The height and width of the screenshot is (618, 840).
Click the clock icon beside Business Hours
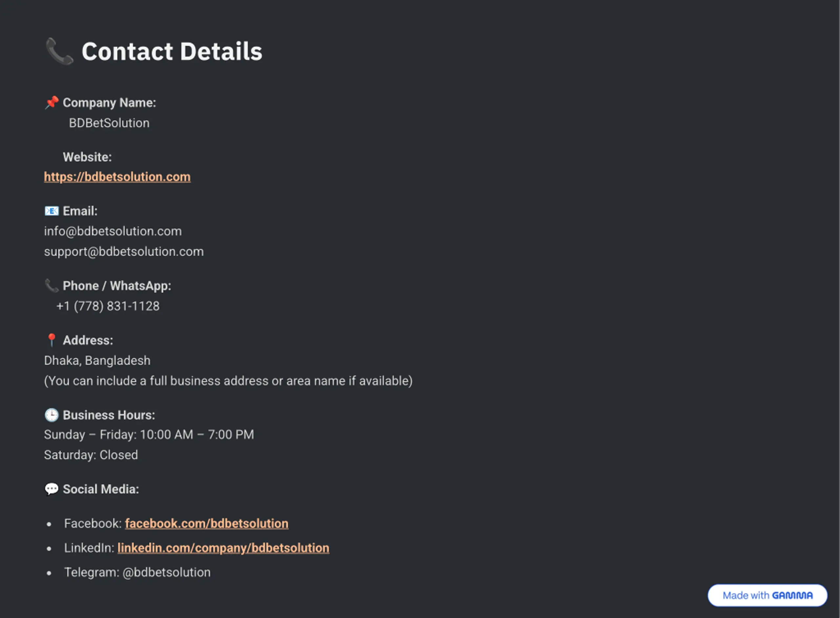click(x=52, y=415)
